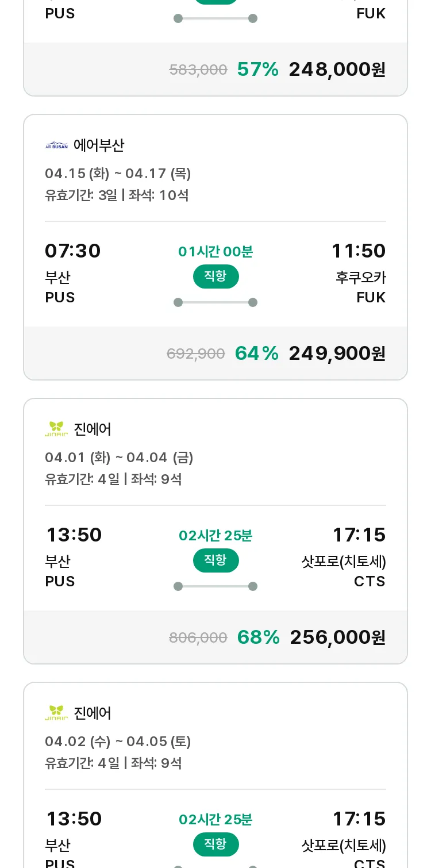Select the 68% discount label

258,637
